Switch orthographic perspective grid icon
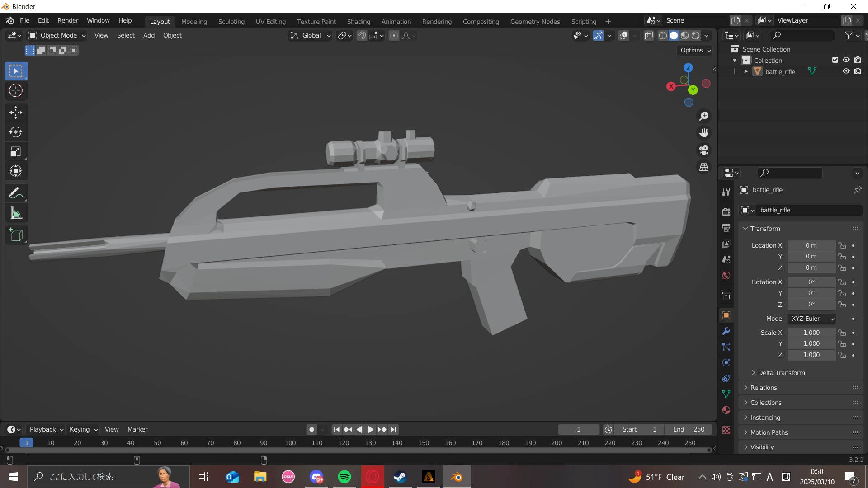 point(704,167)
